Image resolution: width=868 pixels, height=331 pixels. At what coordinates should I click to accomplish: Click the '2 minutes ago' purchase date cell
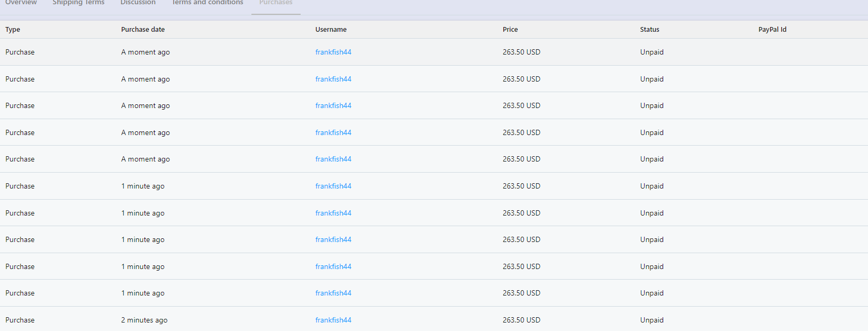pos(144,320)
